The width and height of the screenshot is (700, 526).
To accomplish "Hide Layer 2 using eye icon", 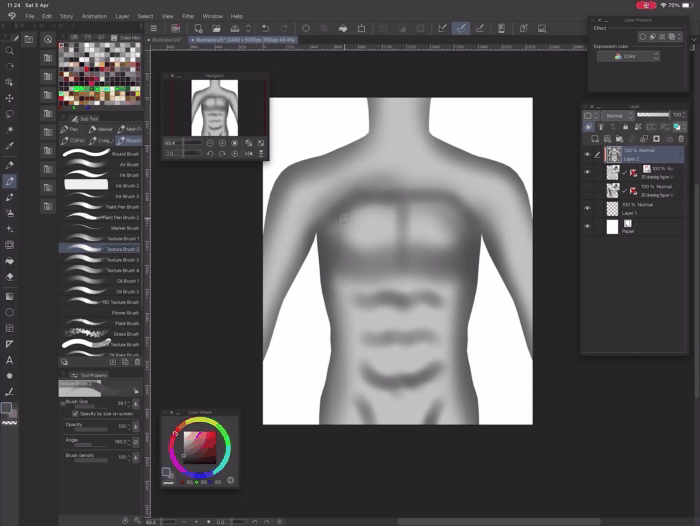I will tap(587, 154).
